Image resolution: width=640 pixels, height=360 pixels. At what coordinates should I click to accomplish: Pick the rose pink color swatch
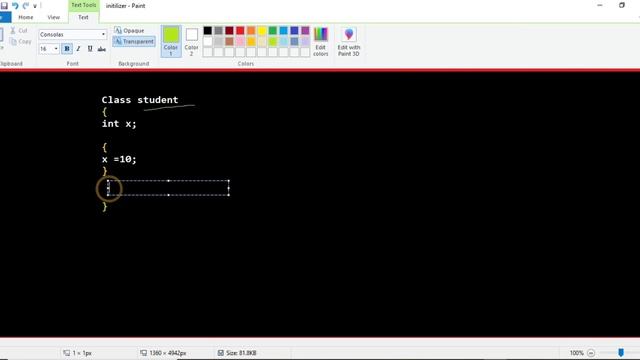click(x=240, y=41)
